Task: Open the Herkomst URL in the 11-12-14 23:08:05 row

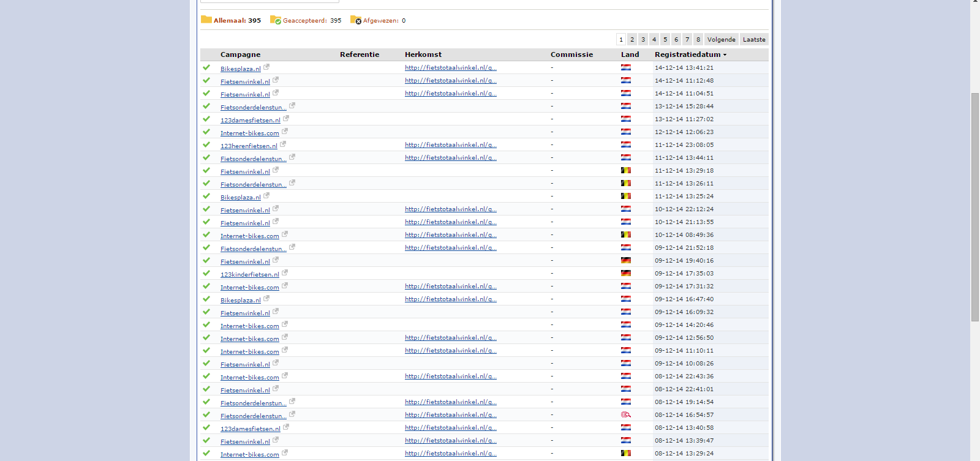Action: [451, 145]
